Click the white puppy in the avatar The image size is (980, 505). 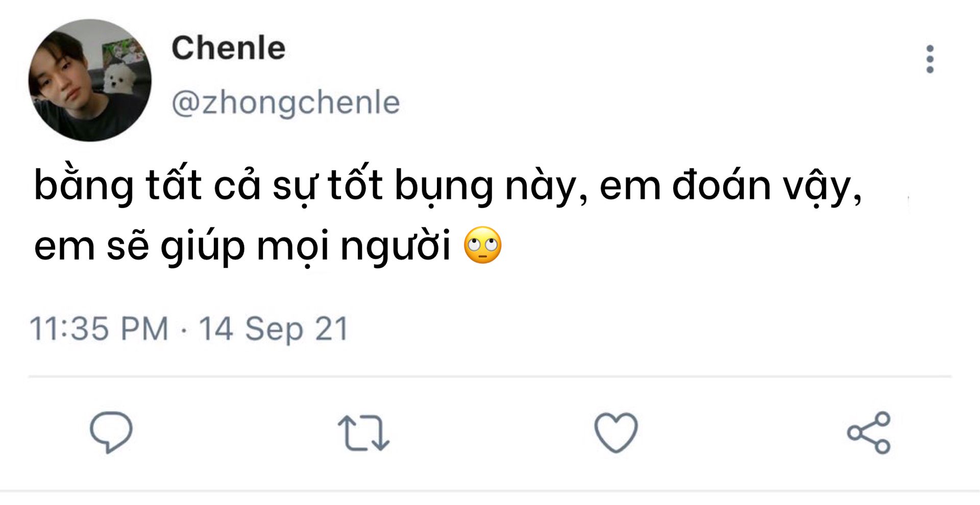point(119,78)
